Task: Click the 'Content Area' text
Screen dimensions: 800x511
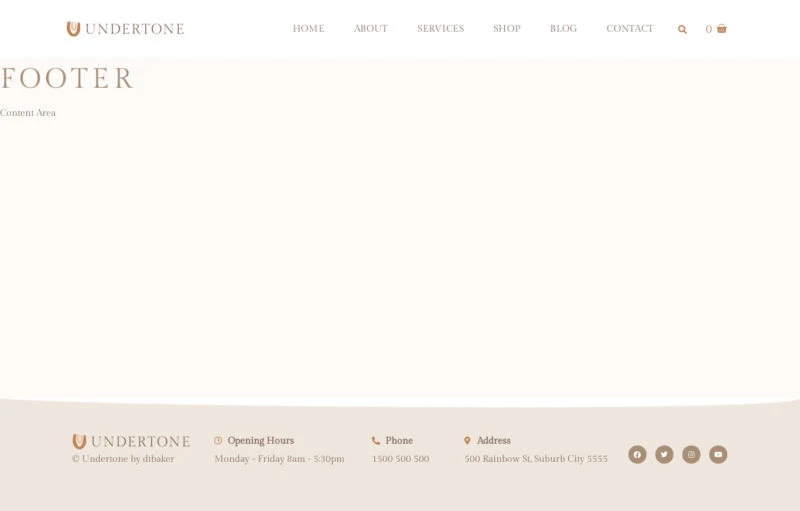Action: (28, 113)
